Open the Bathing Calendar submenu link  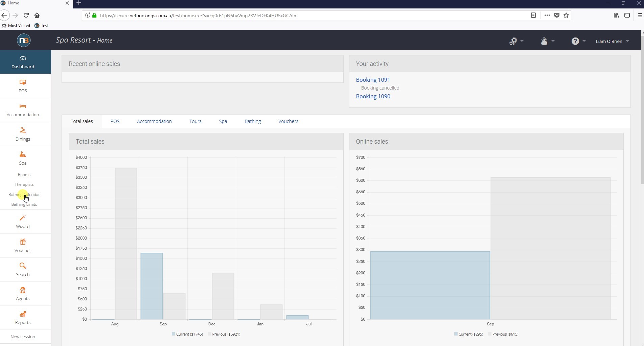pyautogui.click(x=24, y=195)
